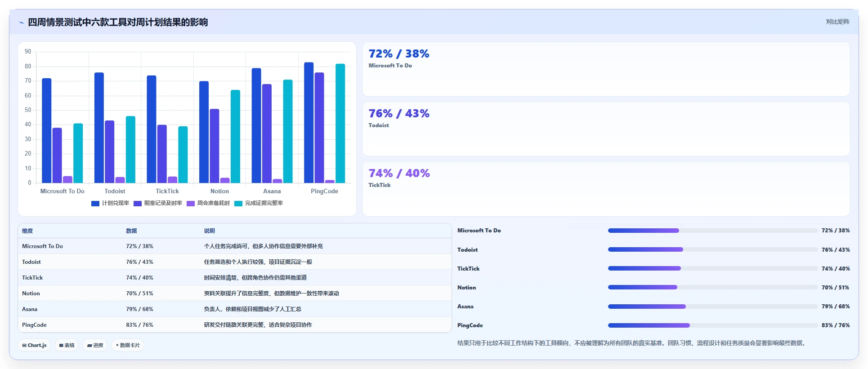Screen dimensions: 868x369
Task: Click the Microsoft To Do progress bar
Action: [x=713, y=231]
